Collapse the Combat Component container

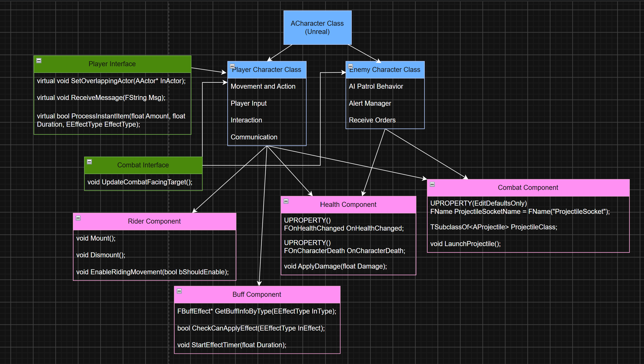(432, 184)
